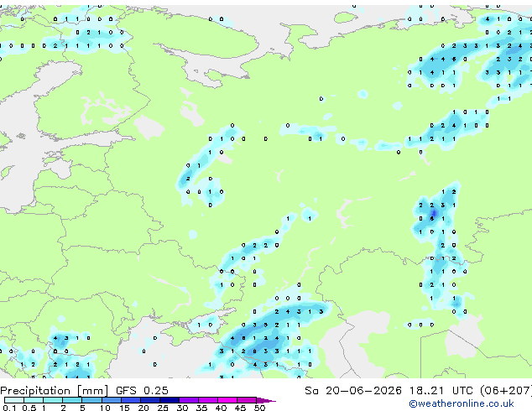Select the 2–5 mm light blue legend swatch
The width and height of the screenshot is (532, 411).
[72, 400]
